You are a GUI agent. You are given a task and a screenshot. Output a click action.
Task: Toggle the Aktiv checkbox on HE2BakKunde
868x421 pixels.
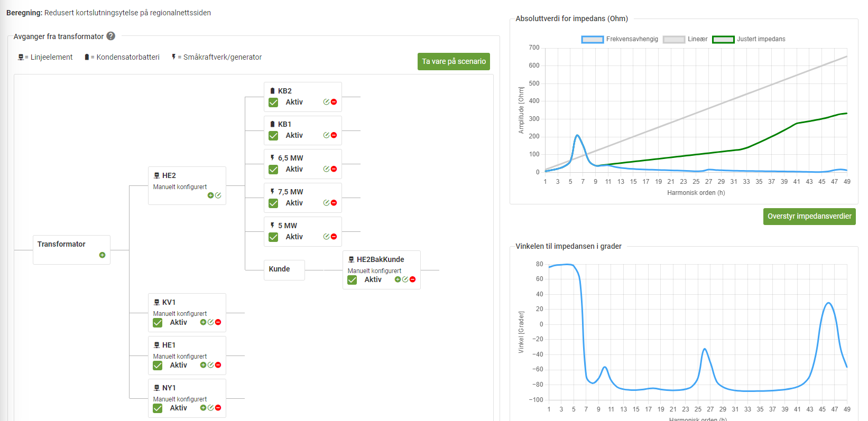tap(352, 280)
